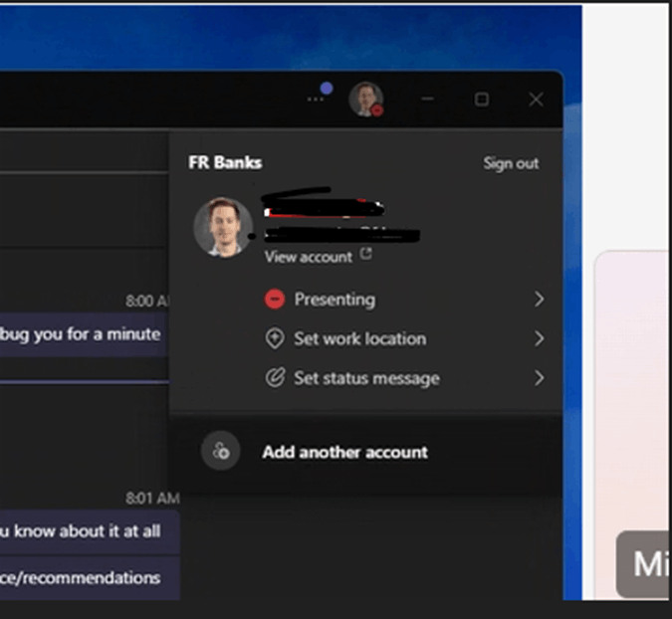Click Add another account
The height and width of the screenshot is (619, 672).
[x=345, y=452]
